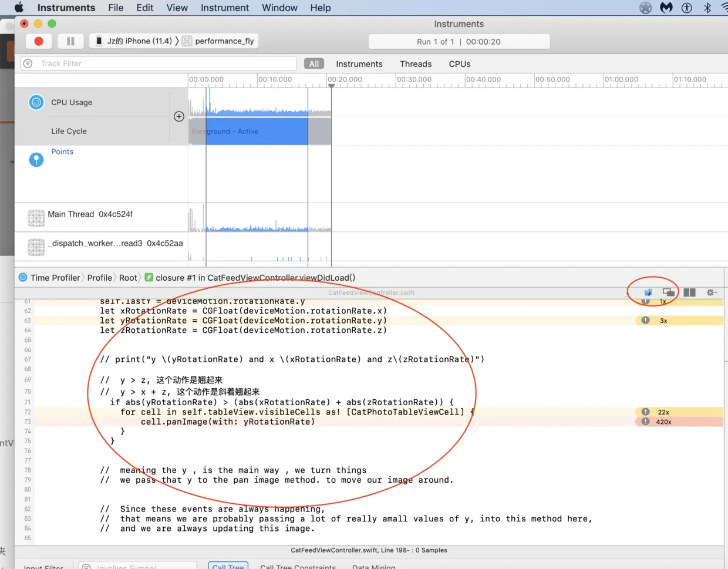728x569 pixels.
Task: Click the timeline playhead marker at 00:20
Action: click(x=331, y=86)
